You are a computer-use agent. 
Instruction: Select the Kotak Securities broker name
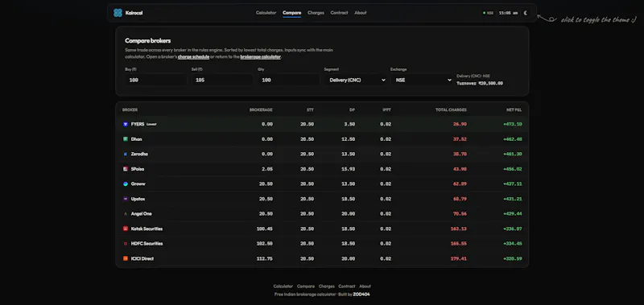point(147,229)
